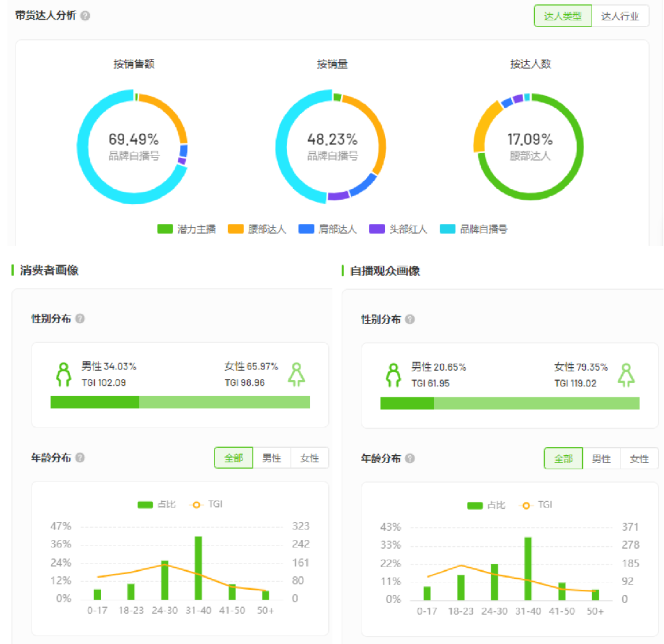Click the cyan 品牌自播号 legend swatch
Screen dimensions: 664x644
point(448,229)
